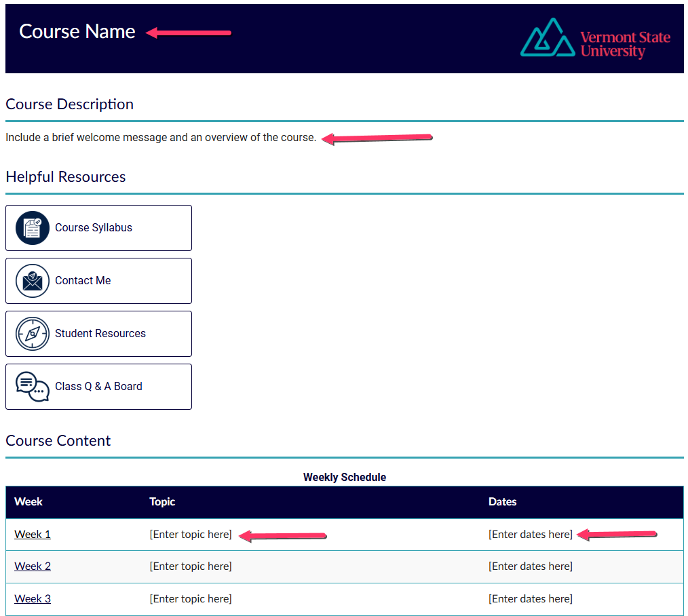The height and width of the screenshot is (616, 688).
Task: Click Week 1 topic placeholder cell
Action: point(191,535)
